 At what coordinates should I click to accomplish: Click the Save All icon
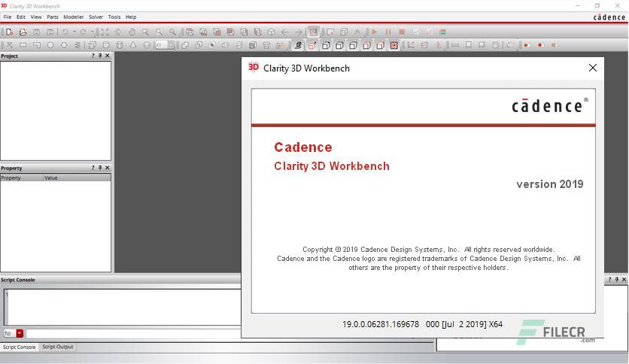50,32
